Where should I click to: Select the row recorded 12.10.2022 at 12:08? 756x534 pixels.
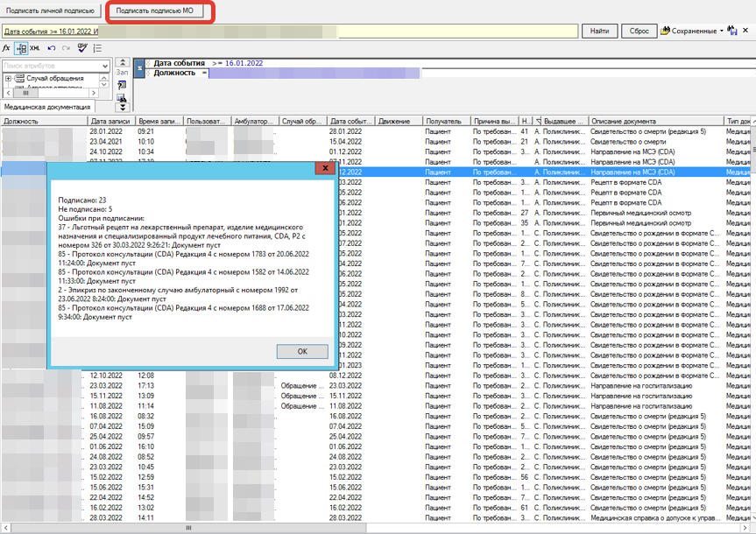pyautogui.click(x=375, y=376)
